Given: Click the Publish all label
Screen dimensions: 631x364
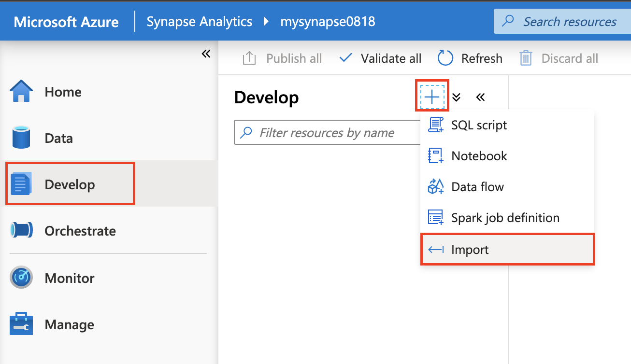Looking at the screenshot, I should coord(294,58).
